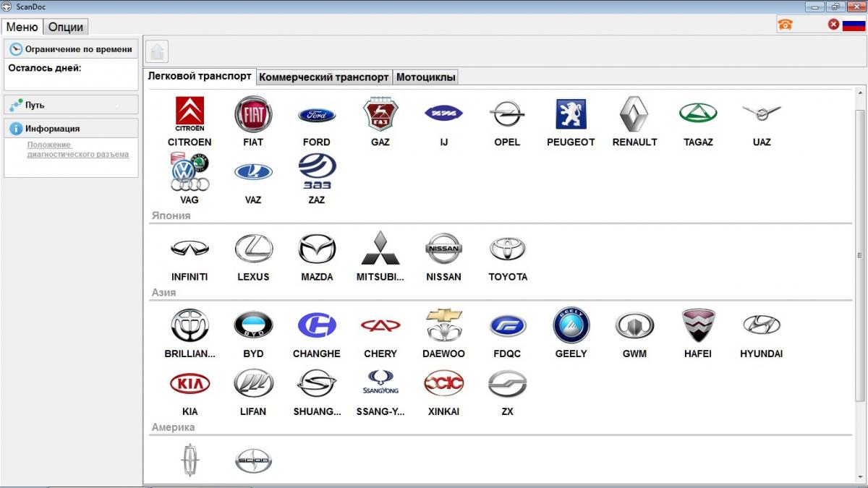Choose the VAZ brand icon
The width and height of the screenshot is (868, 488).
pyautogui.click(x=253, y=172)
